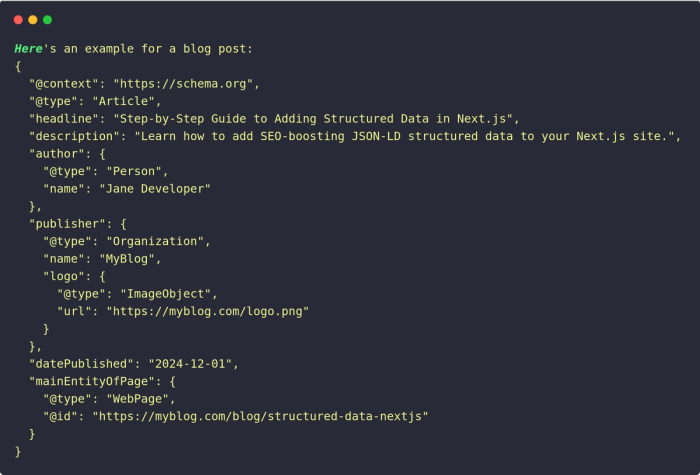Screen dimensions: 700x475
Task: Click the italic green word Here
Action: pyautogui.click(x=28, y=49)
